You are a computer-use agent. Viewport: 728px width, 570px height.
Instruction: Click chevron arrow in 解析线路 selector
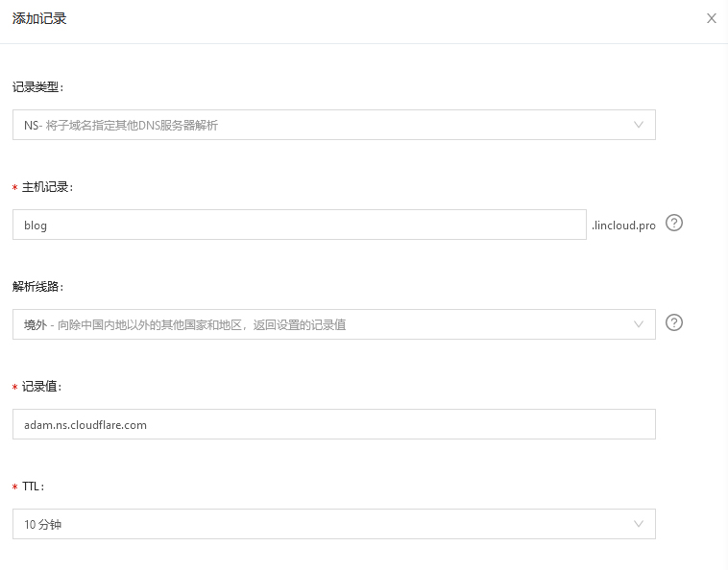pos(639,324)
